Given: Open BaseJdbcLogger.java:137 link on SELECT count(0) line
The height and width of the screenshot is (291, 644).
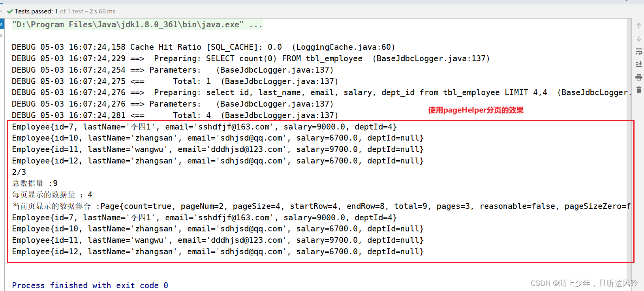Looking at the screenshot, I should [x=431, y=58].
